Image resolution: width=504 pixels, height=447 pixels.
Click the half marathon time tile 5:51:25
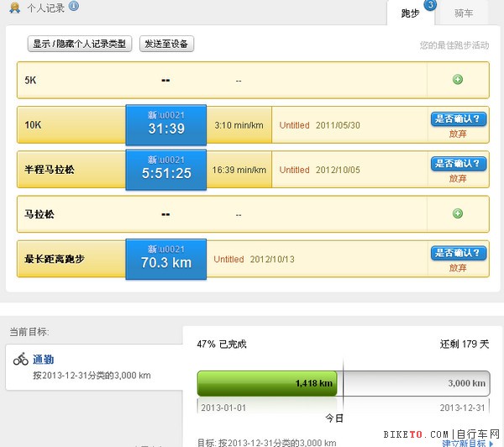coord(166,170)
